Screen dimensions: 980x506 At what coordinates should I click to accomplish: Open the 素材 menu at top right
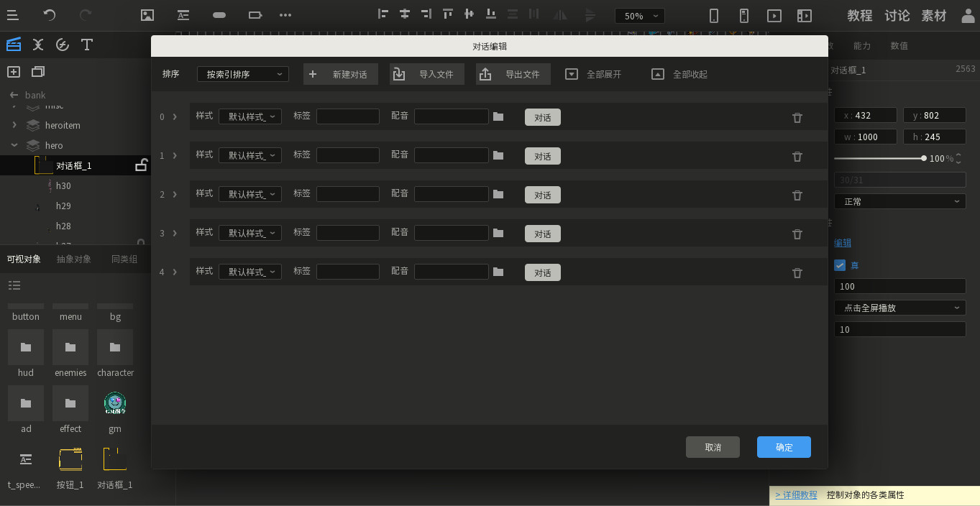click(934, 14)
